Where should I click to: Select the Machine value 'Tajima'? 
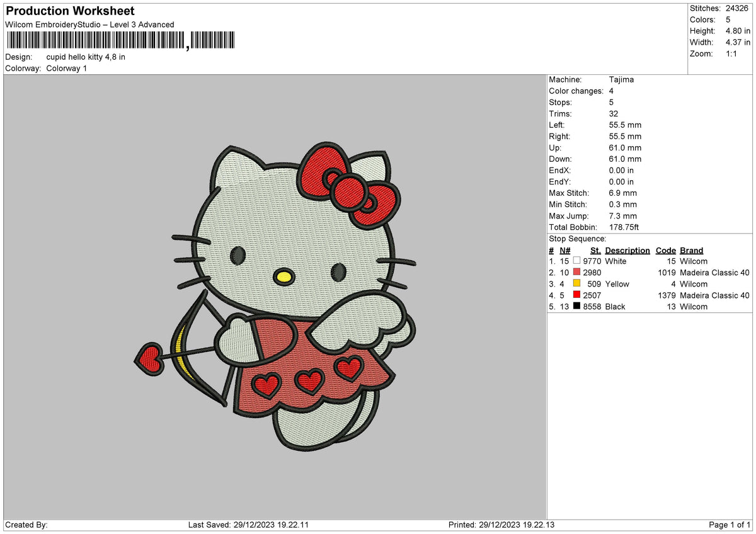[621, 79]
